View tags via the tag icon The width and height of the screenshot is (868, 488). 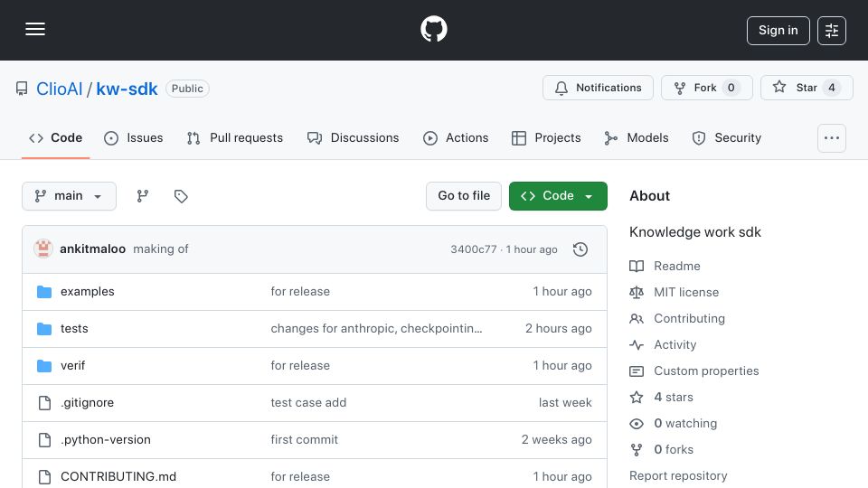click(181, 196)
